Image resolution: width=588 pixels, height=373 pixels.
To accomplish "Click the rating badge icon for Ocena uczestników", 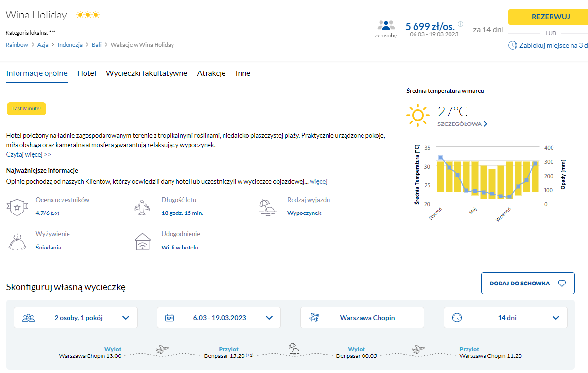I will tap(17, 207).
